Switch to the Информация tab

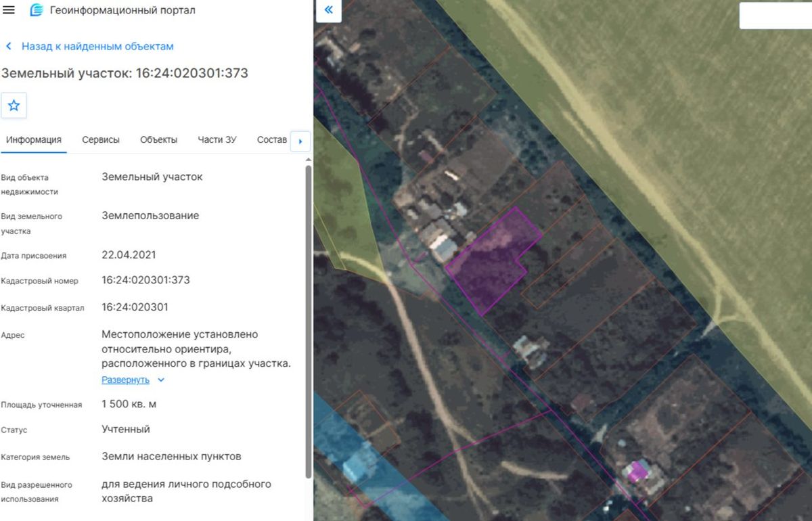[34, 139]
